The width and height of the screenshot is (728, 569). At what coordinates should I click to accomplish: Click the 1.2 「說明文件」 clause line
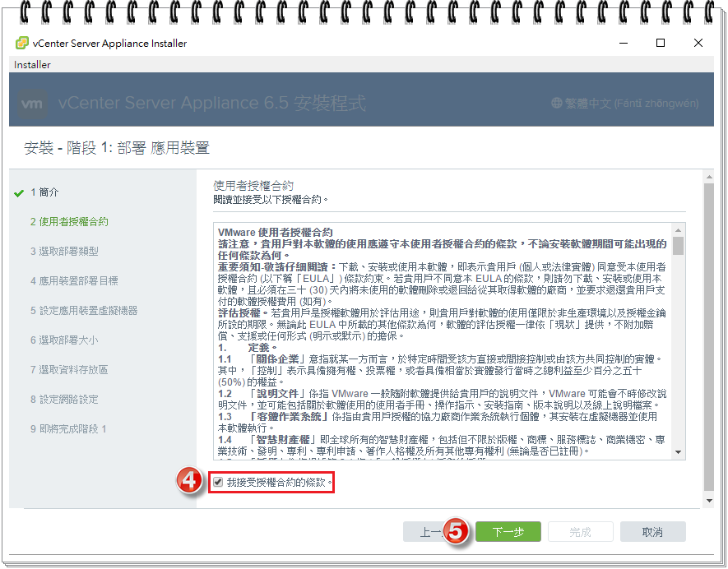click(442, 394)
